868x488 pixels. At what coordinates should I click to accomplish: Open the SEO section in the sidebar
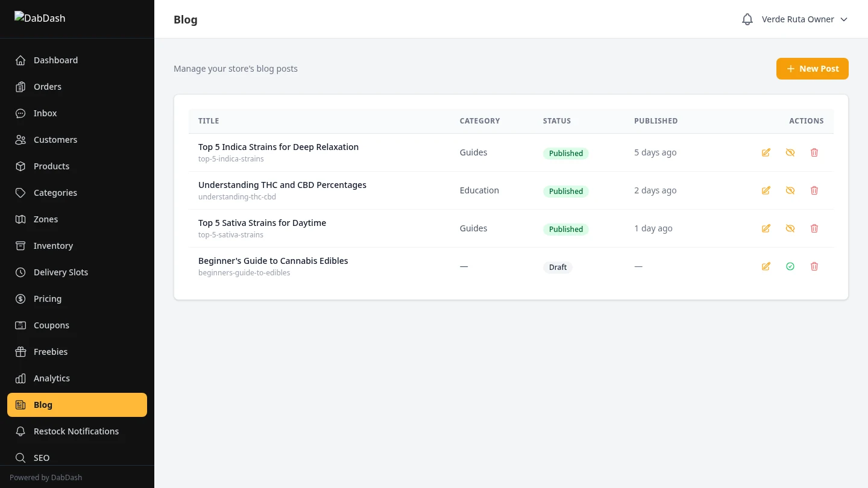42,457
